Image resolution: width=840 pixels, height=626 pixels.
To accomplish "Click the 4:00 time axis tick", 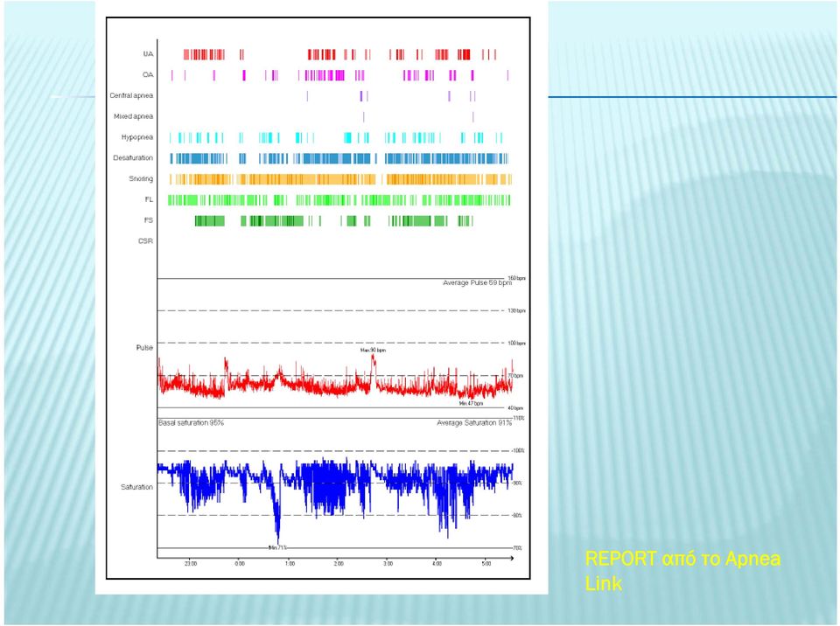I will click(437, 564).
